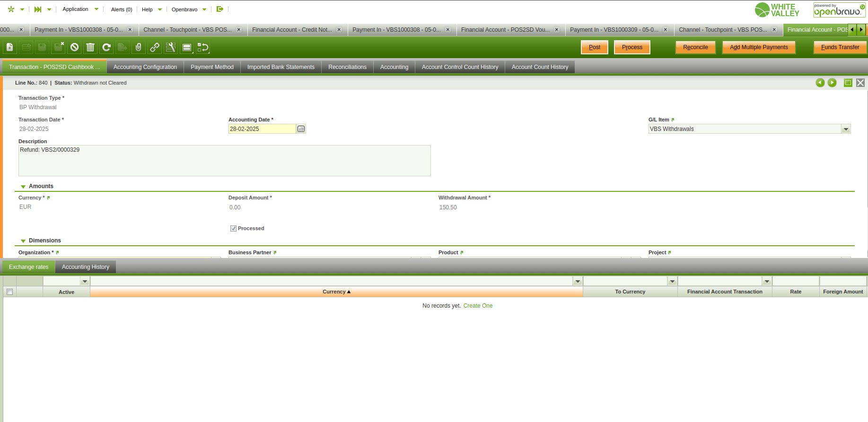
Task: Open the Currency column filter dropdown
Action: [578, 281]
